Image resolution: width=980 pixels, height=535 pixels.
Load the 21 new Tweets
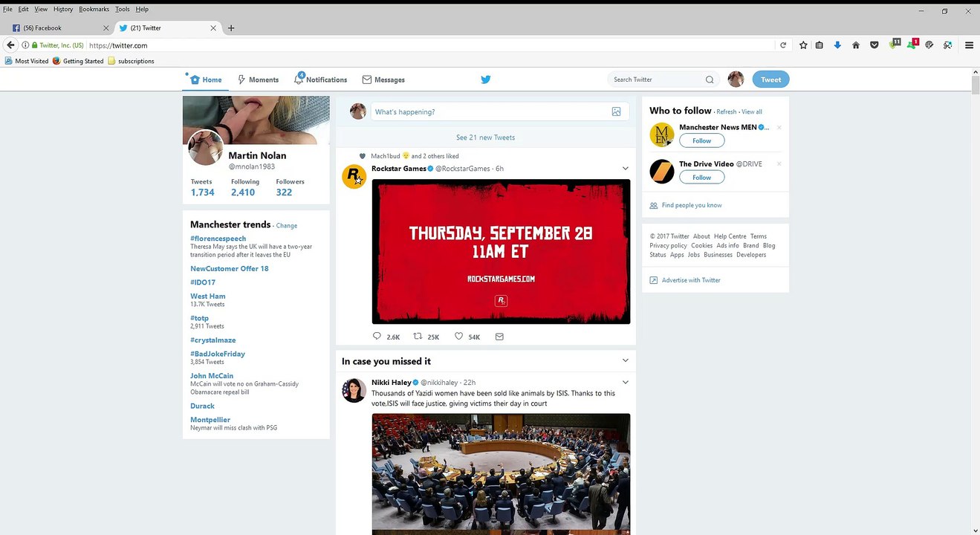click(x=485, y=137)
